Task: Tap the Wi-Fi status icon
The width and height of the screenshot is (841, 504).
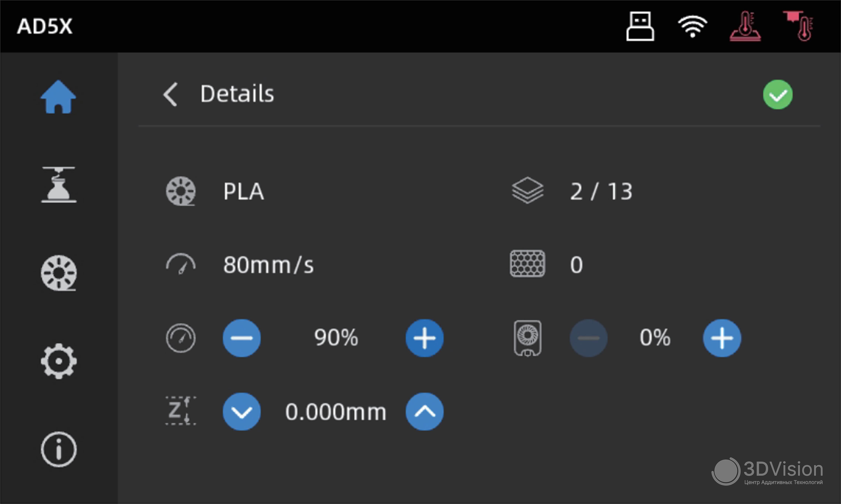Action: point(692,26)
